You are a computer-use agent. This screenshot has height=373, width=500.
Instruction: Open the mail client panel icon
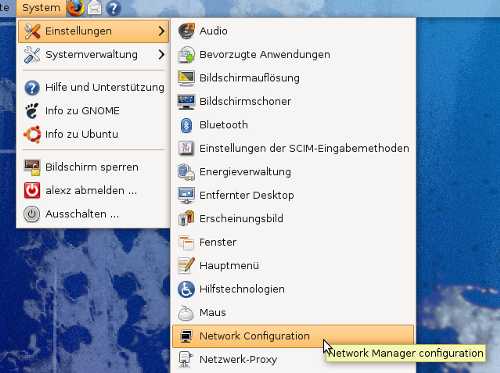point(95,8)
